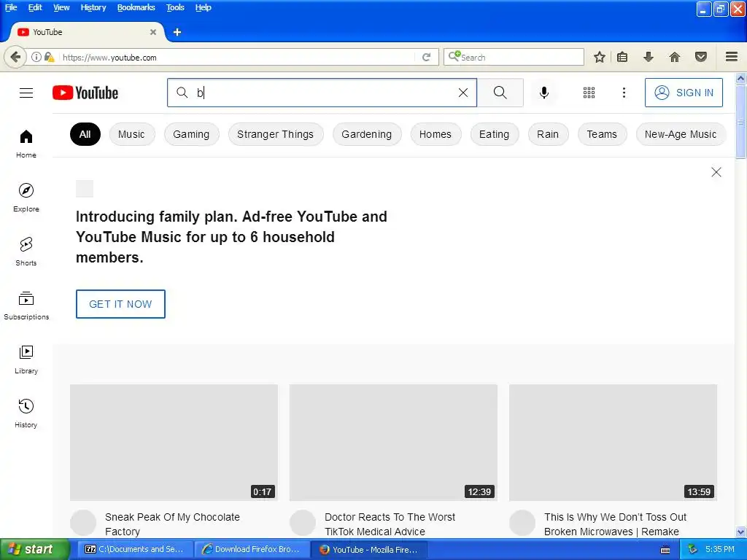
Task: Click title Doctor Reacts To The Worst TikTok
Action: [390, 524]
